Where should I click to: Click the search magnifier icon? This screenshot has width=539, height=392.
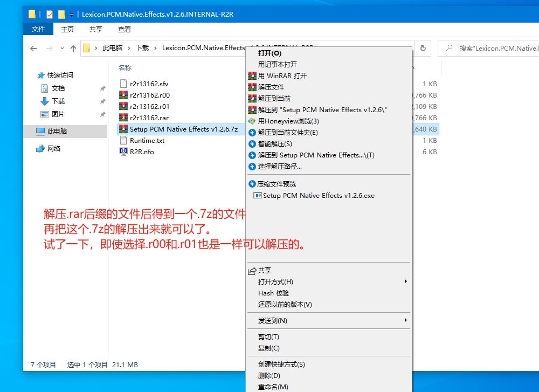coord(449,48)
